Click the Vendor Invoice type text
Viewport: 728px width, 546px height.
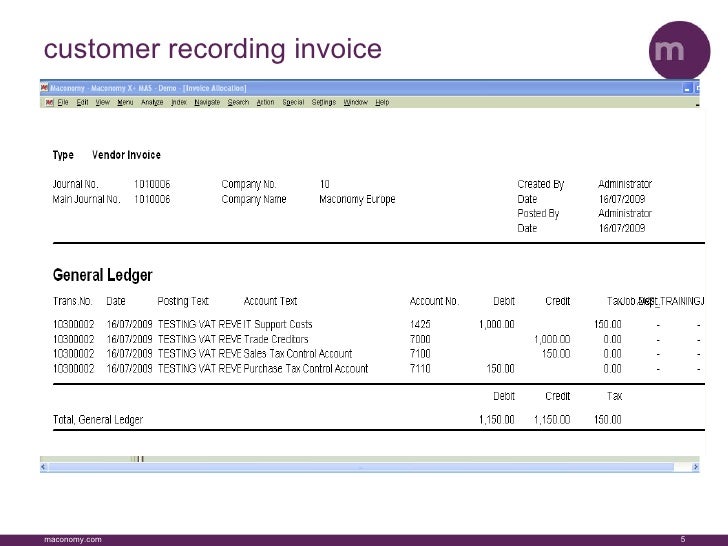click(126, 155)
